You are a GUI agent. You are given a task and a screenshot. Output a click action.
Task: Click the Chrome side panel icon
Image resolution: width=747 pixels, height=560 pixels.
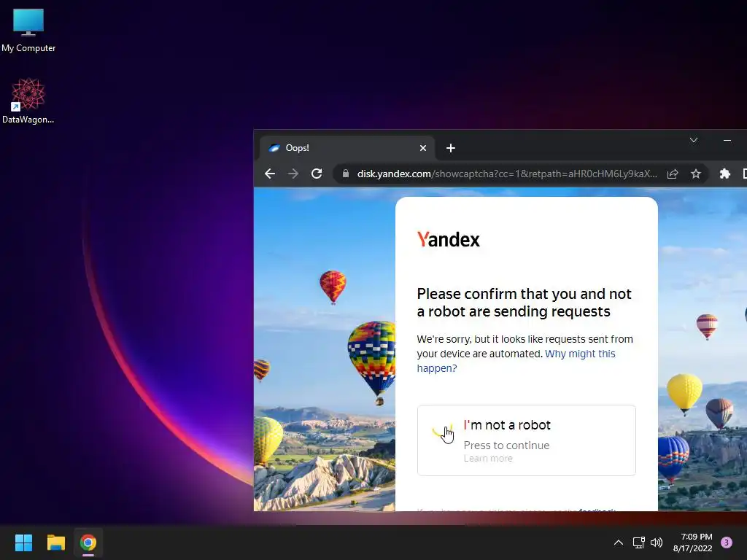(x=744, y=174)
